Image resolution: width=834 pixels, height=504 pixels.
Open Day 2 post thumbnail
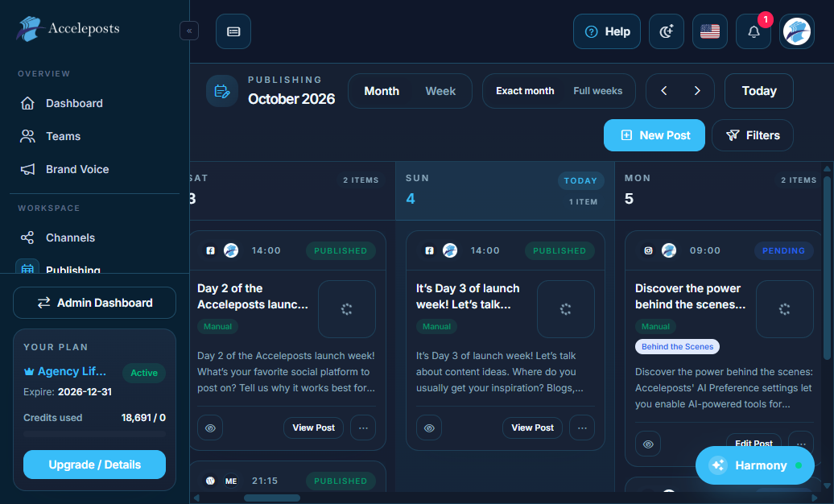[x=347, y=309]
